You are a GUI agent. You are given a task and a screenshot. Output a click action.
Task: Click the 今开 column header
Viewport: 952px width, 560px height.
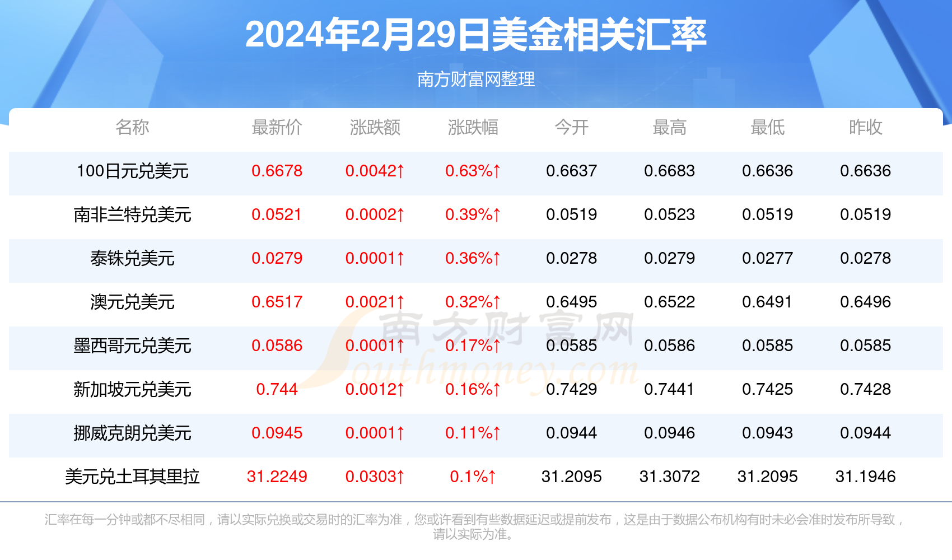pyautogui.click(x=571, y=127)
